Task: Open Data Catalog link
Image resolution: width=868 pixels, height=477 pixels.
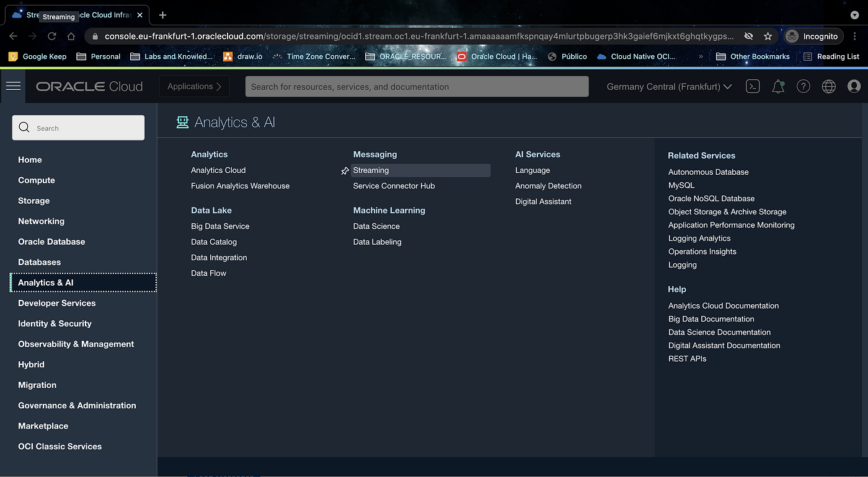Action: pyautogui.click(x=214, y=242)
